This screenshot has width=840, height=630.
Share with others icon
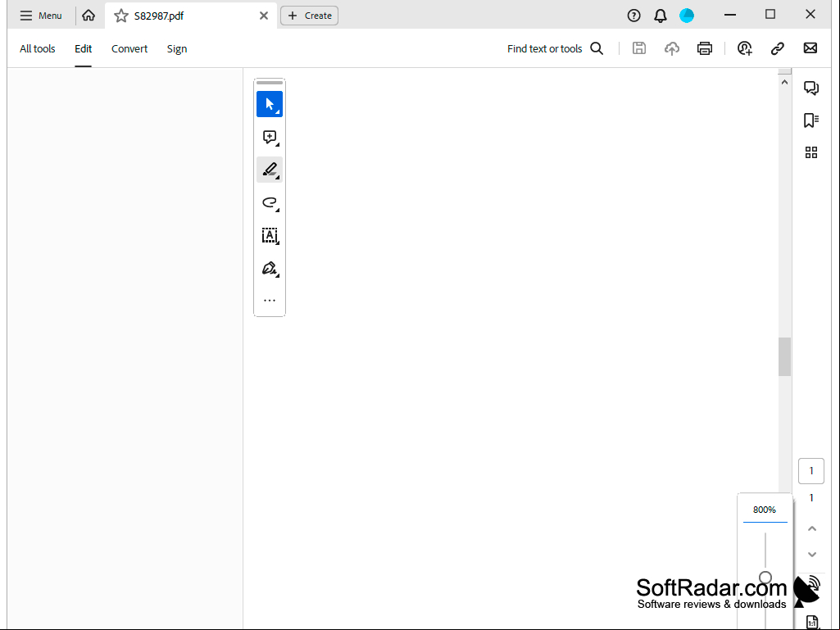[745, 49]
